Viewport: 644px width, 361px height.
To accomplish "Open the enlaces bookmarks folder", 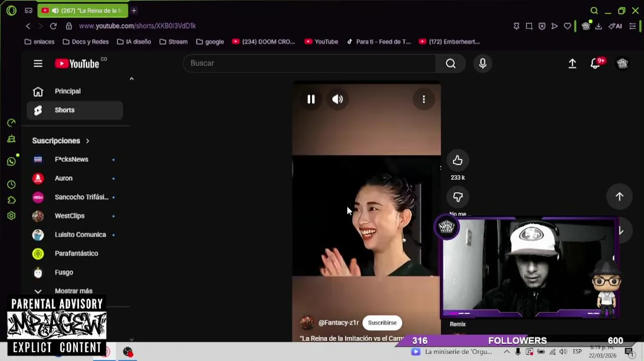I will (39, 42).
